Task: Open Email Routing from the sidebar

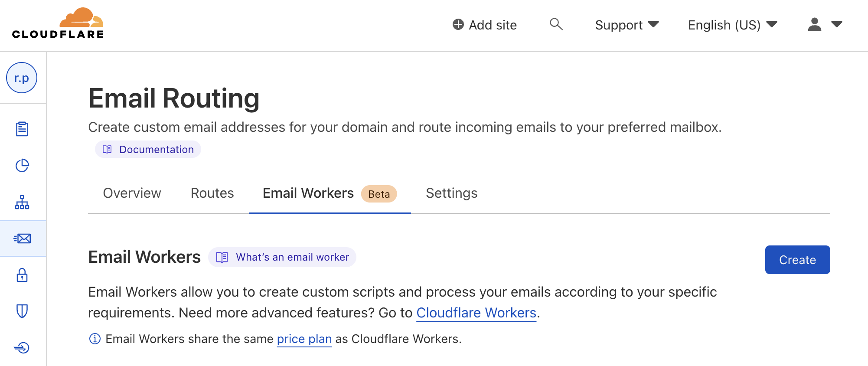Action: (23, 238)
